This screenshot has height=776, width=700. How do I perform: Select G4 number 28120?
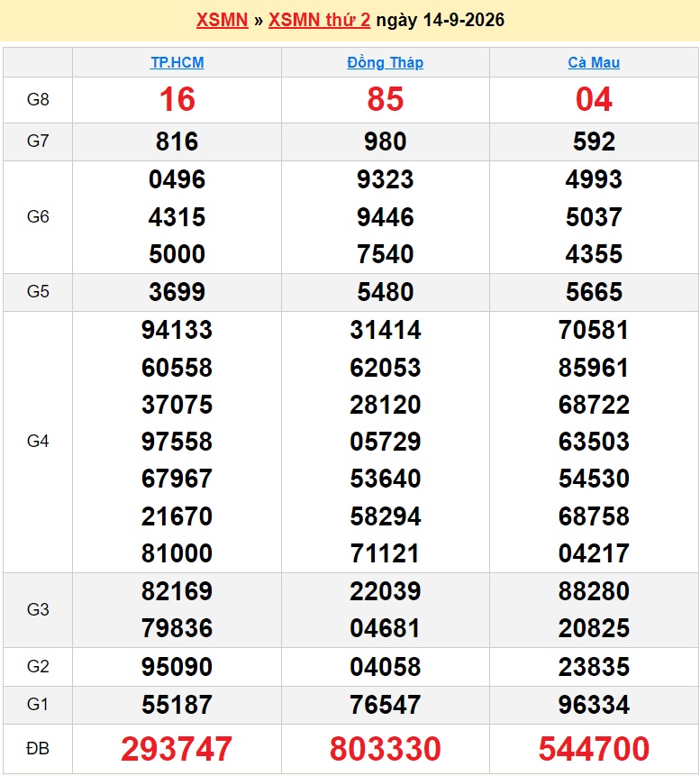pos(386,405)
